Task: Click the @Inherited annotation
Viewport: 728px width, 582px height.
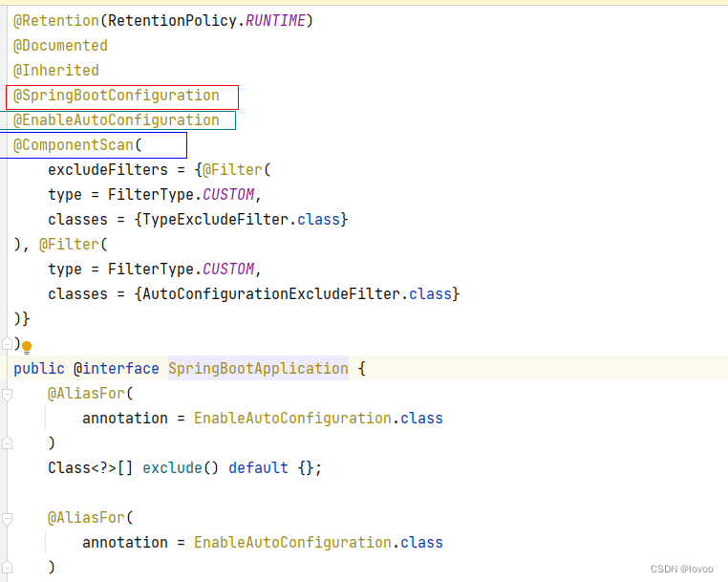Action: (56, 71)
